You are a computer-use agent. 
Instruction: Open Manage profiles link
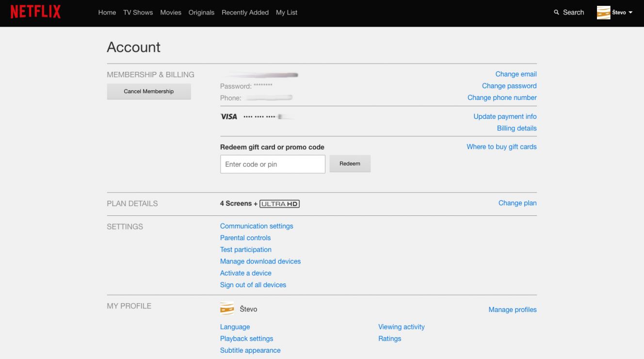513,310
